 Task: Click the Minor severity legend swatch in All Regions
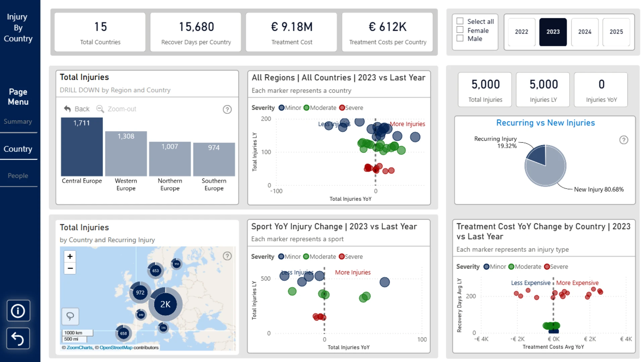pos(281,108)
